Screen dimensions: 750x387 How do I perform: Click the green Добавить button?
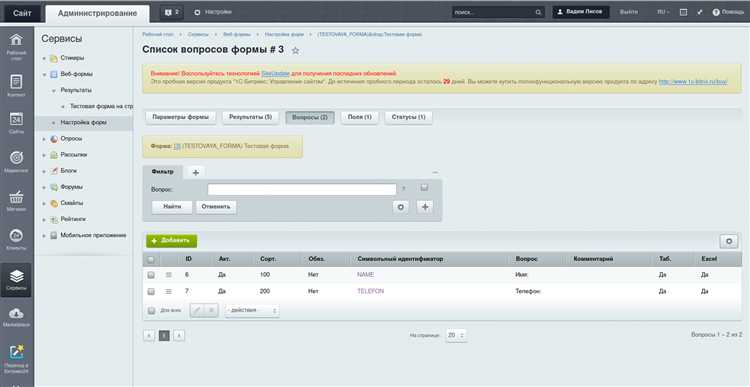coord(172,241)
